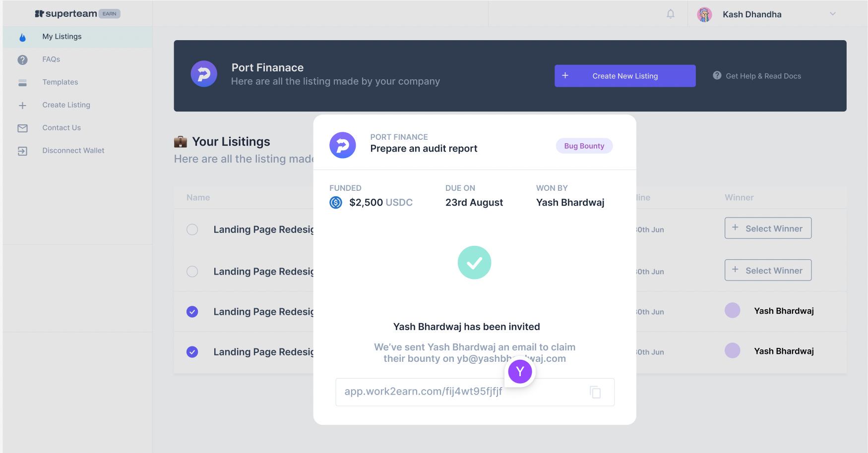The image size is (868, 453).
Task: Select the radio circle on the first Landing Page Redesign row
Action: (192, 229)
